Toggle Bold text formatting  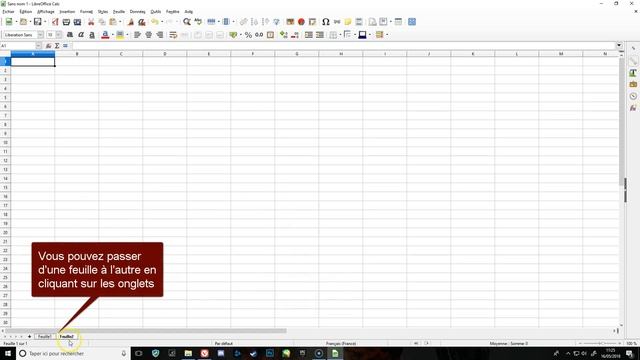[70, 35]
